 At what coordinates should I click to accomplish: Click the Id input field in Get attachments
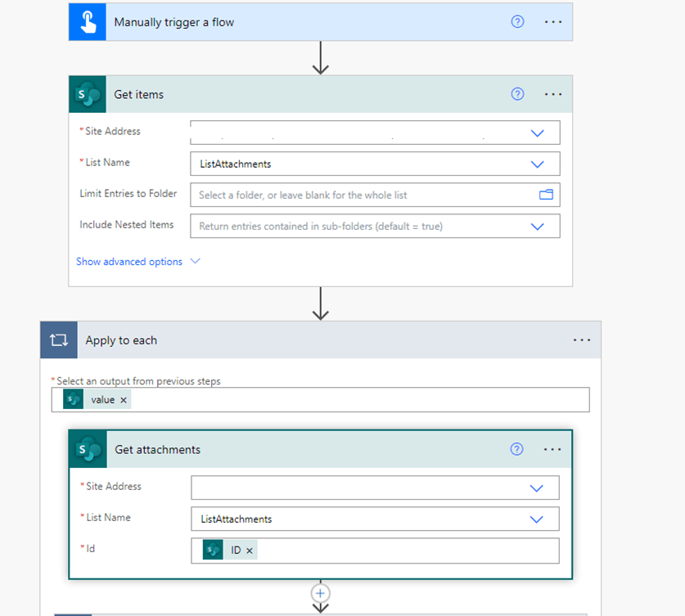(x=375, y=551)
